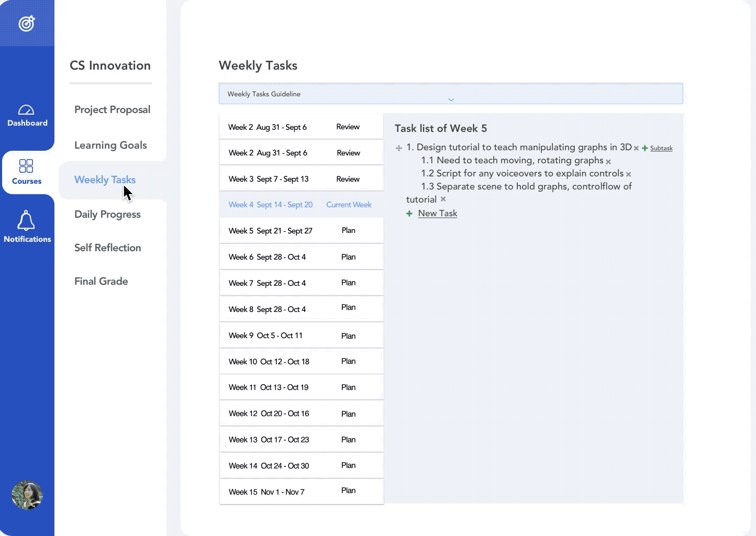Click subtask 1.1 Need to teach moving text
756x536 pixels.
(513, 160)
